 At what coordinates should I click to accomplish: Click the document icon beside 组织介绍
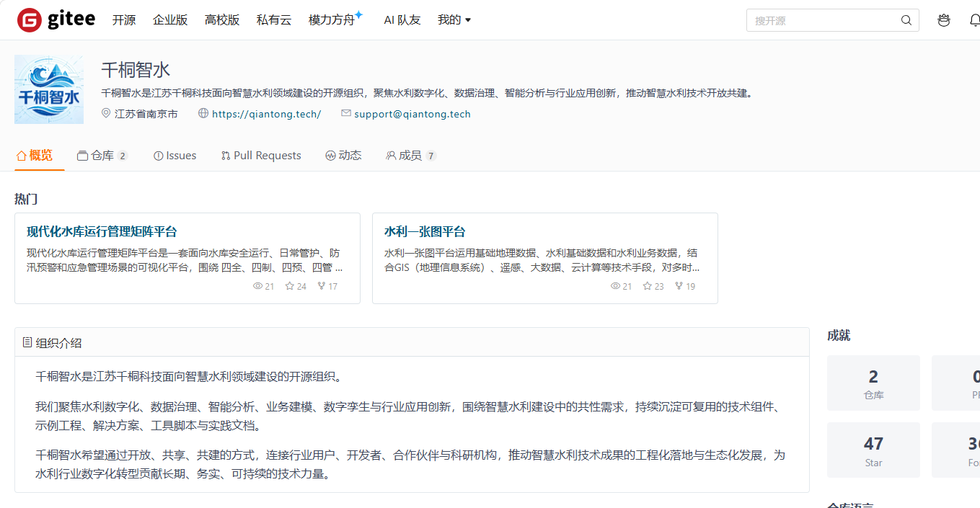point(27,342)
